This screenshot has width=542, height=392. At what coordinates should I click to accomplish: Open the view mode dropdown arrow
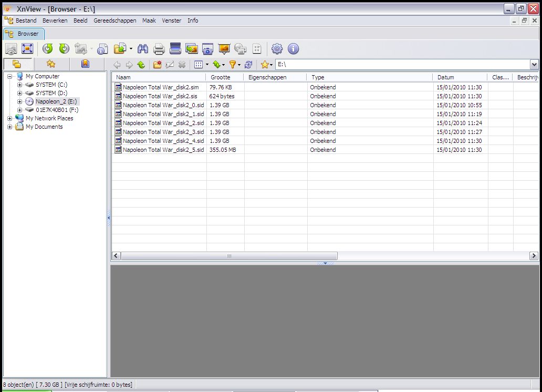(207, 65)
